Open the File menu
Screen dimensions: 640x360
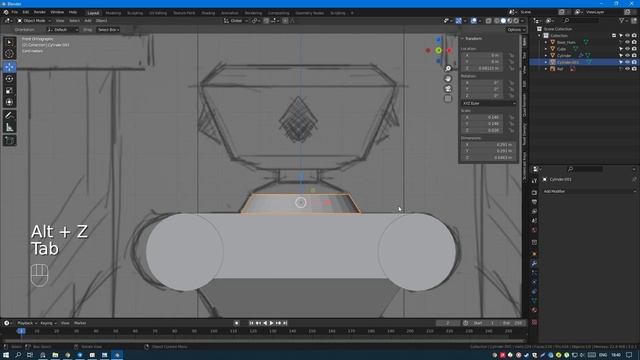(15, 12)
